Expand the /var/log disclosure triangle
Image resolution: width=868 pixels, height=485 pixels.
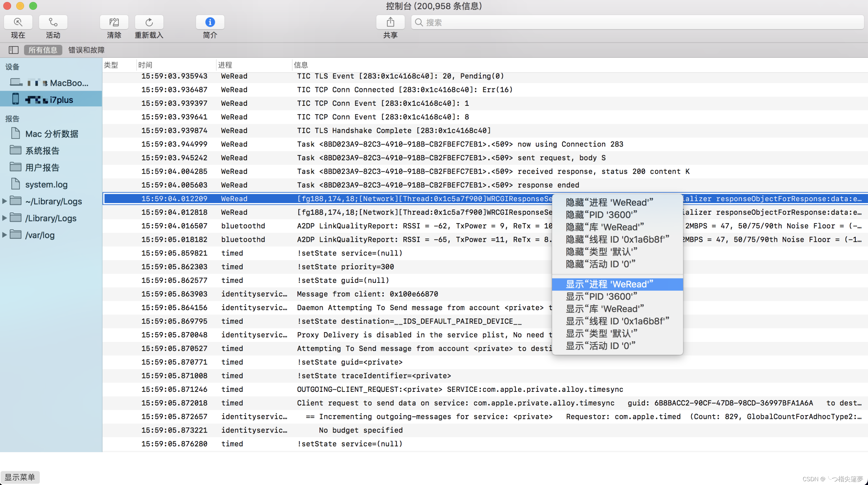[x=4, y=235]
